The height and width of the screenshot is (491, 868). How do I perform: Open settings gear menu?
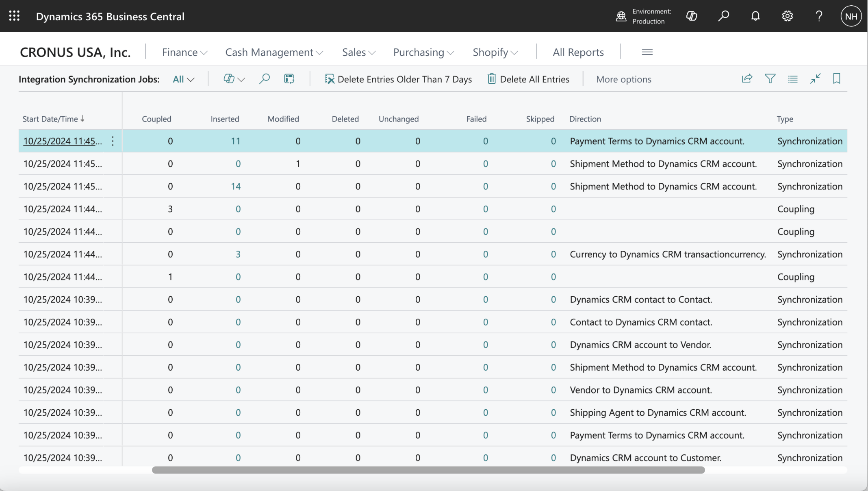787,16
